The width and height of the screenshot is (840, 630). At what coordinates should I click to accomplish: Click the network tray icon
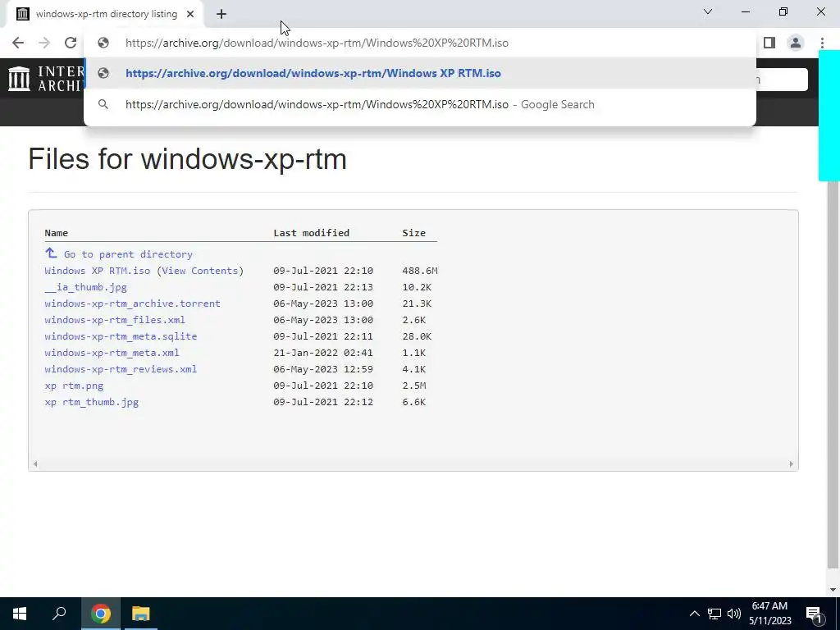tap(714, 614)
